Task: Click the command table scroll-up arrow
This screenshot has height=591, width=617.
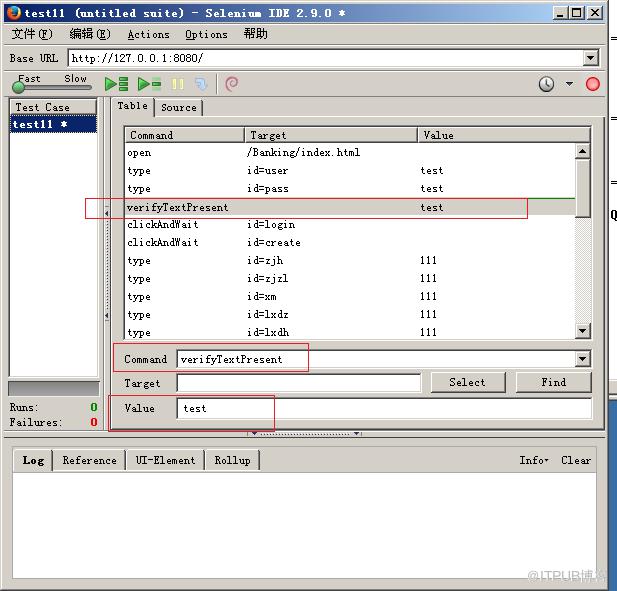Action: click(582, 151)
